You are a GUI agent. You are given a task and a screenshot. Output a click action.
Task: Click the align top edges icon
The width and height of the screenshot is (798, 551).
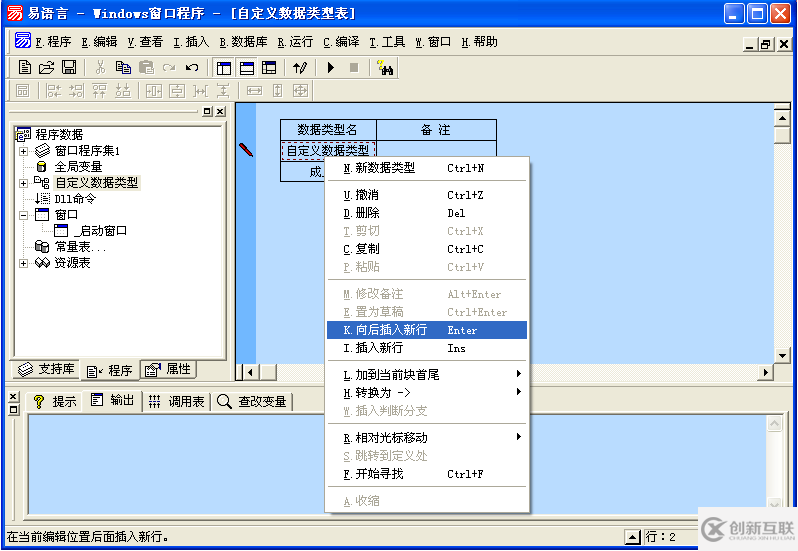tap(99, 91)
